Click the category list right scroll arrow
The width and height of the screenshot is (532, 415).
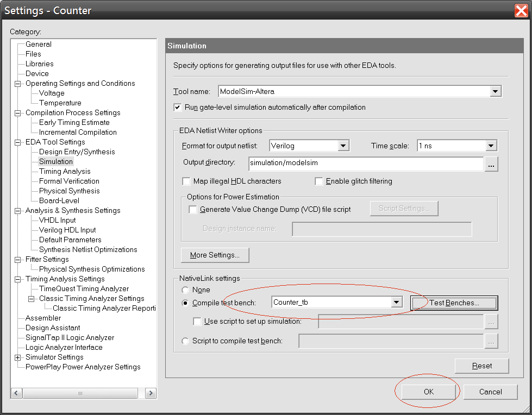pos(151,393)
